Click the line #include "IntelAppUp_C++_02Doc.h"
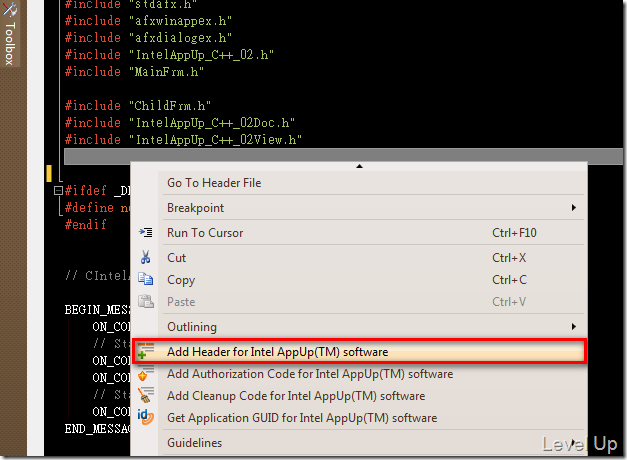The image size is (627, 460). [180, 123]
